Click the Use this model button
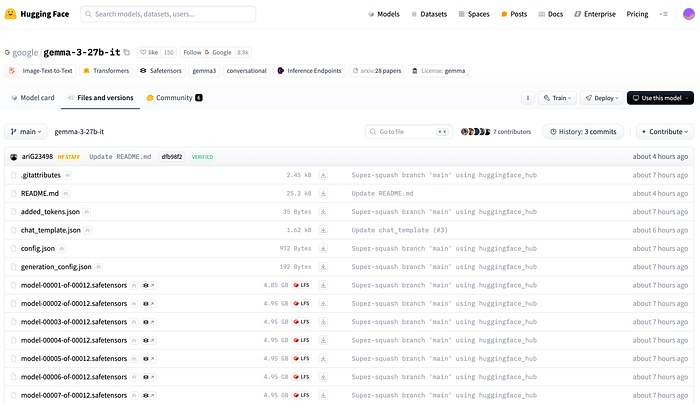 [660, 98]
